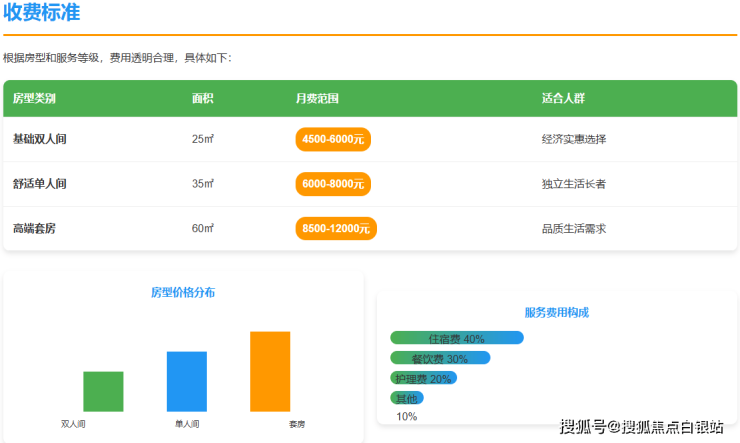Viewport: 740px width, 443px height.
Task: Click the 住宿费 40% progress bar
Action: (x=456, y=338)
